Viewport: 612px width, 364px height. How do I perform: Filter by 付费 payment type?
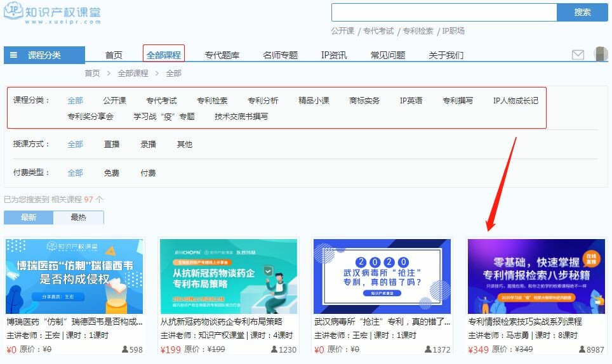148,172
